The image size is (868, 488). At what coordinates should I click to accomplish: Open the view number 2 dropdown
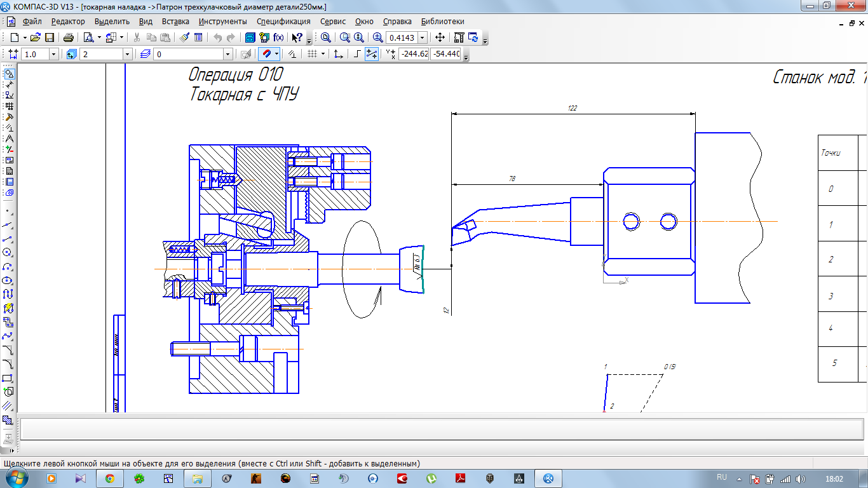click(127, 54)
